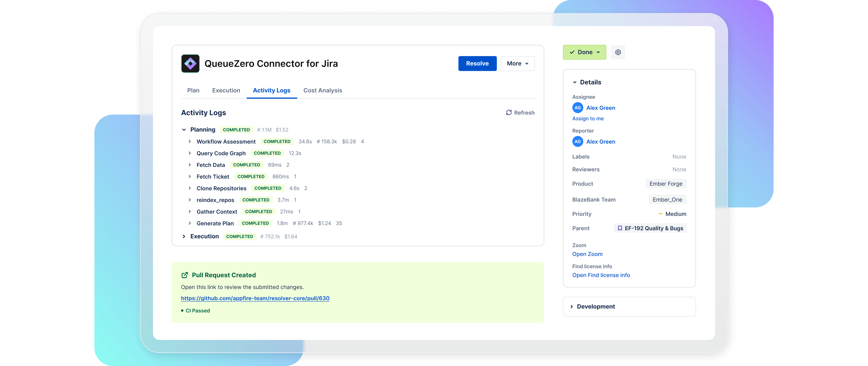The height and width of the screenshot is (366, 868).
Task: Expand the Development panel
Action: [x=572, y=307]
